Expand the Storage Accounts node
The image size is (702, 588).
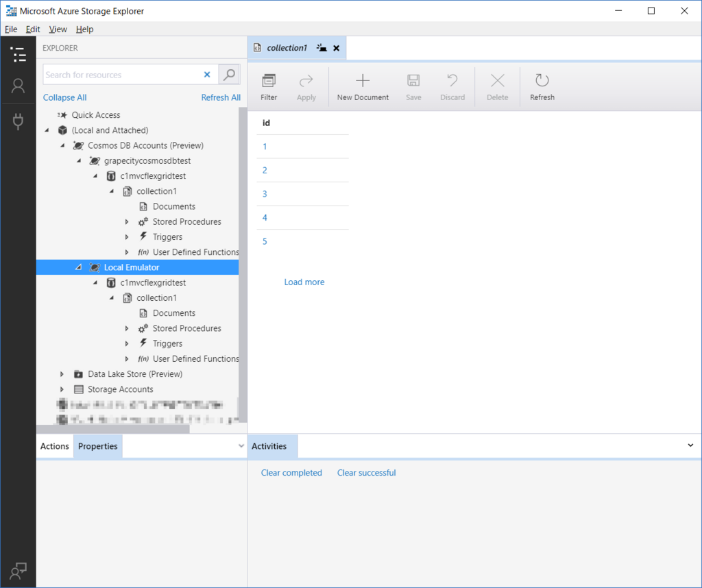click(x=62, y=389)
